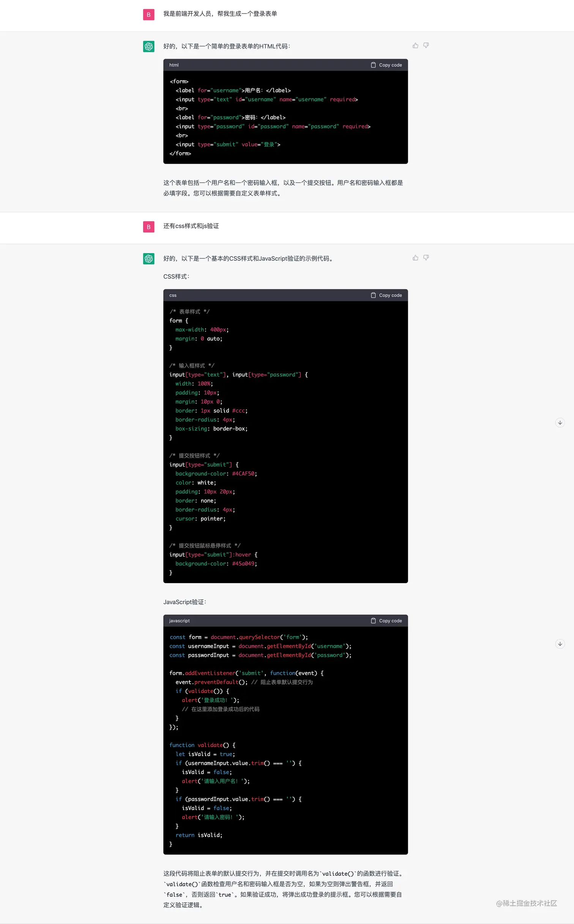The image size is (574, 924).
Task: Click the 'return isValid;' line in the JavaScript
Action: [199, 835]
